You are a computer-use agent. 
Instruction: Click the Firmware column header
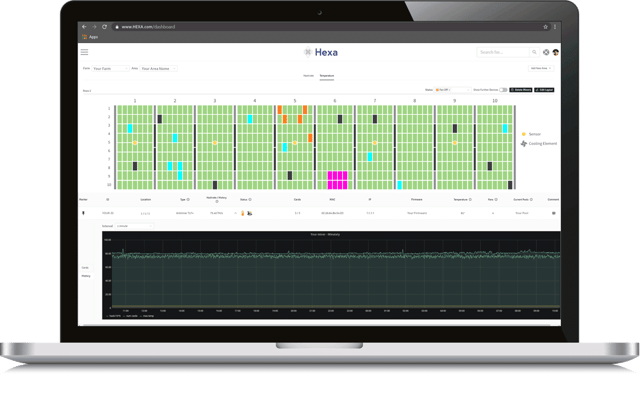point(417,200)
